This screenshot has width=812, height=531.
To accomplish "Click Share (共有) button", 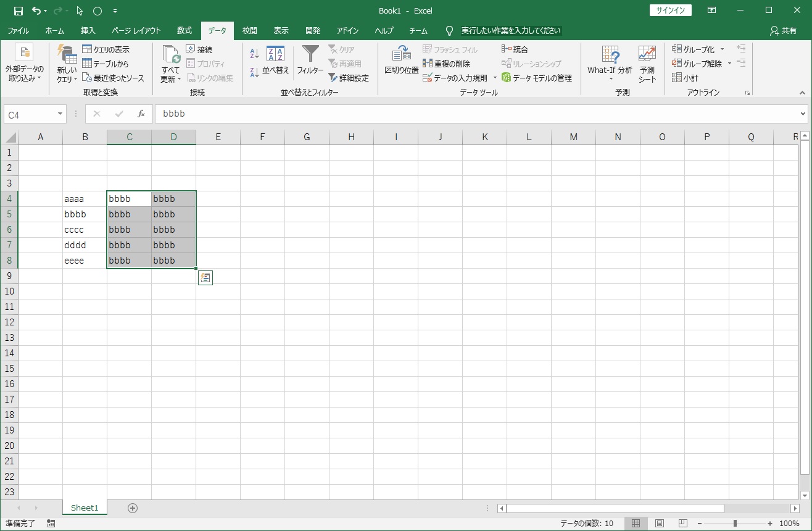I will (x=783, y=30).
